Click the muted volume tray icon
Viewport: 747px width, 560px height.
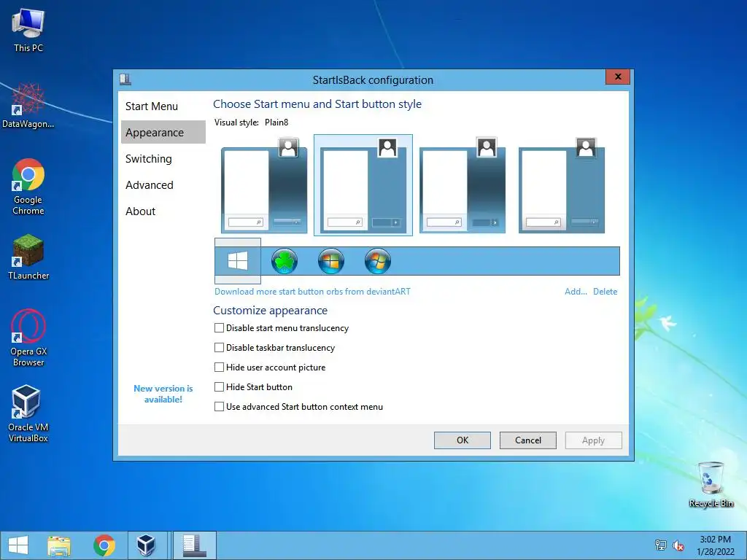[678, 545]
